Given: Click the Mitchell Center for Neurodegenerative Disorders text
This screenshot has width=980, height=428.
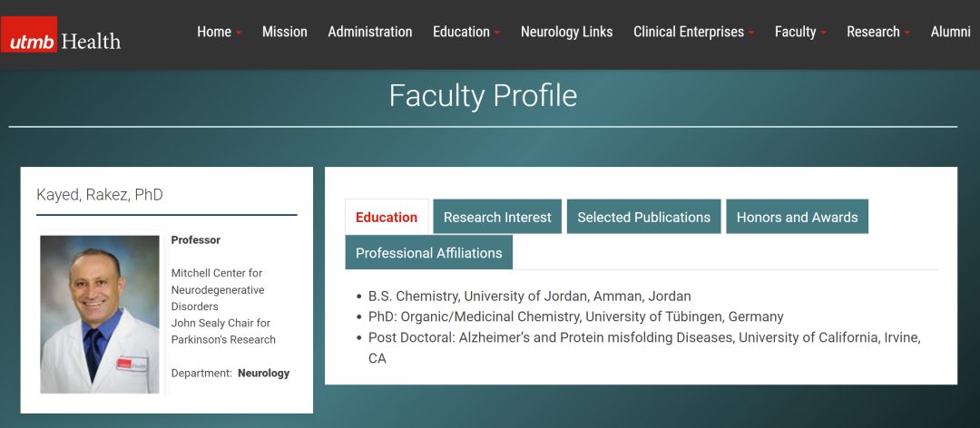Looking at the screenshot, I should coord(218,289).
